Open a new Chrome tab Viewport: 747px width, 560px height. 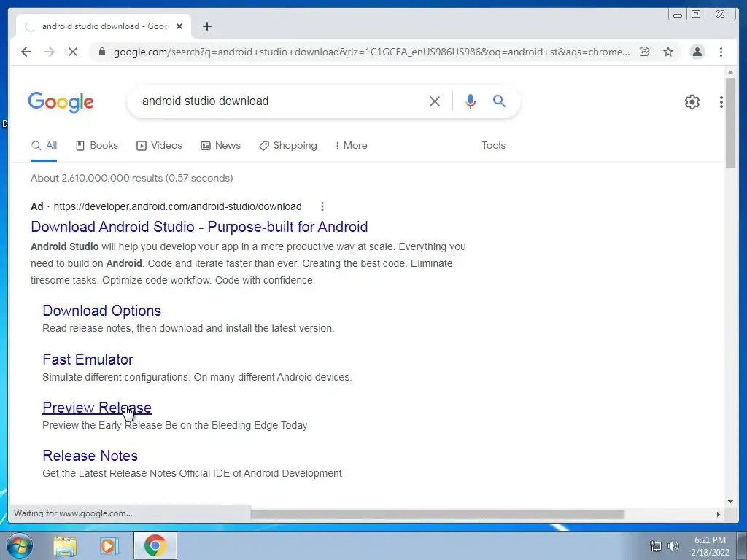tap(206, 26)
